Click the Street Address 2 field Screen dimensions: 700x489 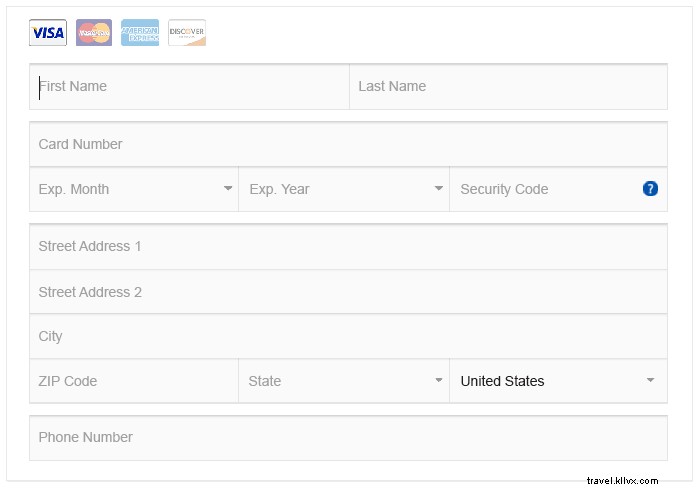coord(348,292)
